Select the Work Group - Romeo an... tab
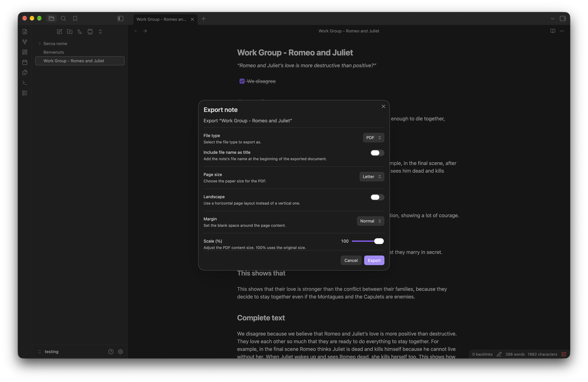588x382 pixels. pyautogui.click(x=165, y=19)
